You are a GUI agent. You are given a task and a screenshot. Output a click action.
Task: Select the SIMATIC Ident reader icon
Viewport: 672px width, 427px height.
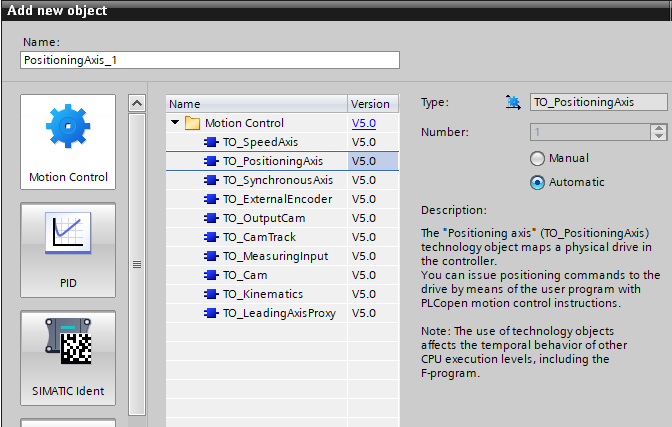68,341
